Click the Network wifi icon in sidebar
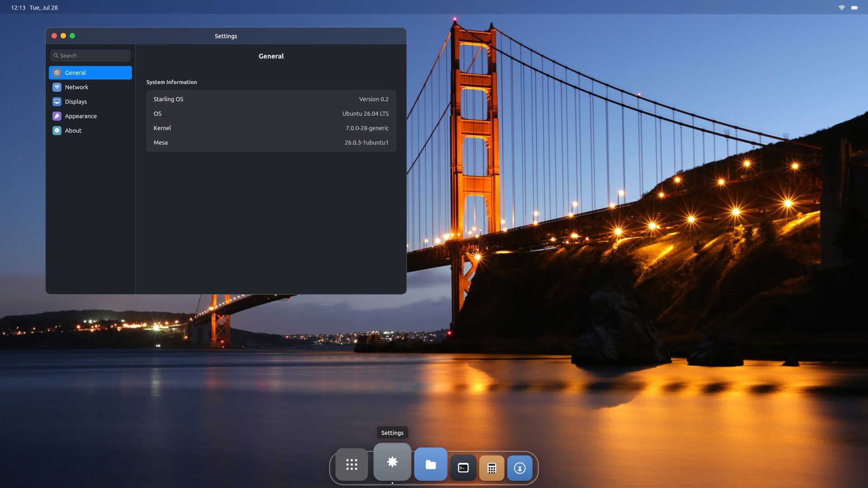Screen dimensions: 868x488 point(57,87)
